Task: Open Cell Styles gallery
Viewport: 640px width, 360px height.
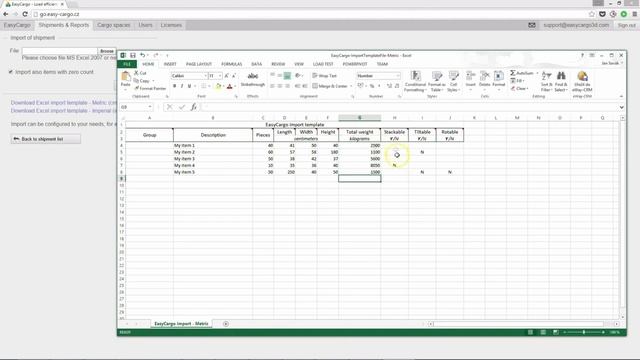Action: [453, 81]
